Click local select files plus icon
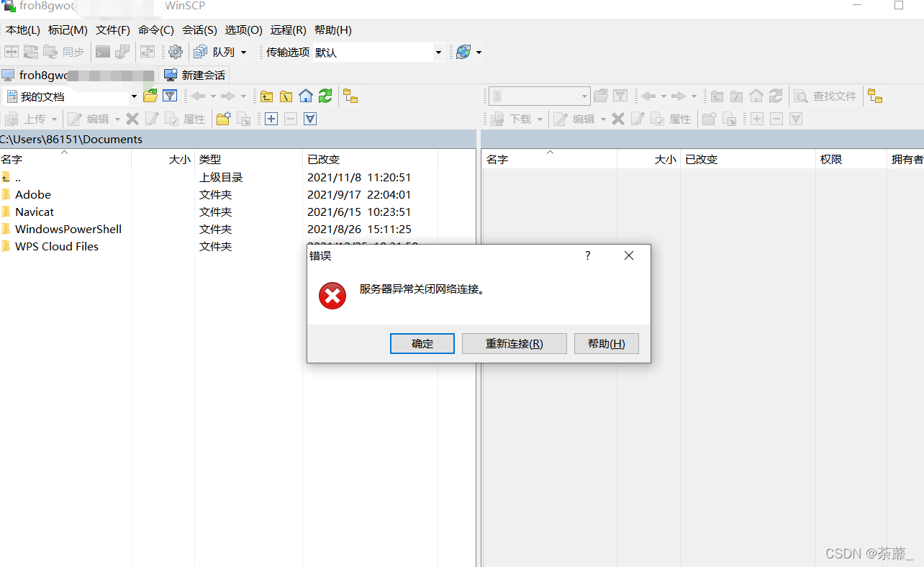924x567 pixels. point(271,119)
